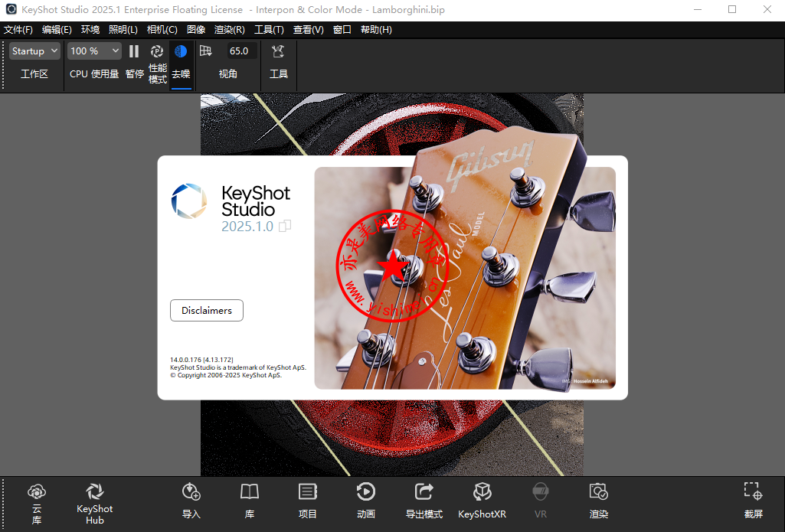This screenshot has width=785, height=532.
Task: Open the 环境 menu
Action: click(x=90, y=30)
